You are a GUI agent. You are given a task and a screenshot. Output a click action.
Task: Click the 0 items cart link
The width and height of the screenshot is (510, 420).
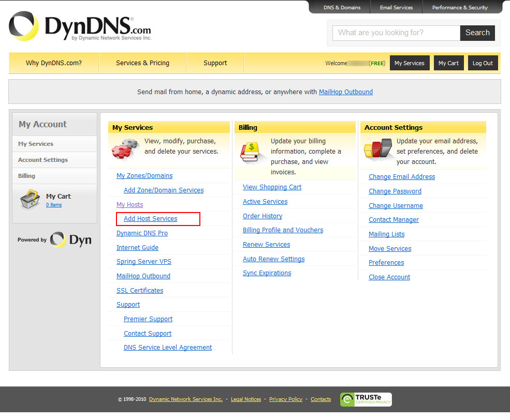pyautogui.click(x=54, y=205)
